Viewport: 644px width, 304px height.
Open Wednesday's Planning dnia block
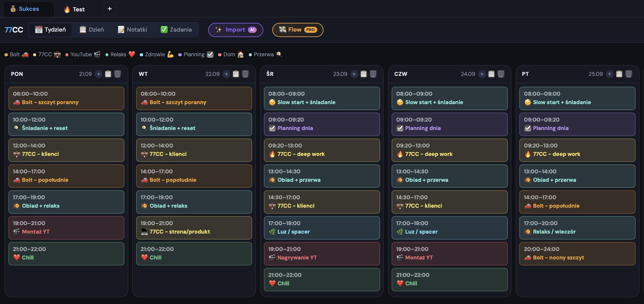click(322, 124)
